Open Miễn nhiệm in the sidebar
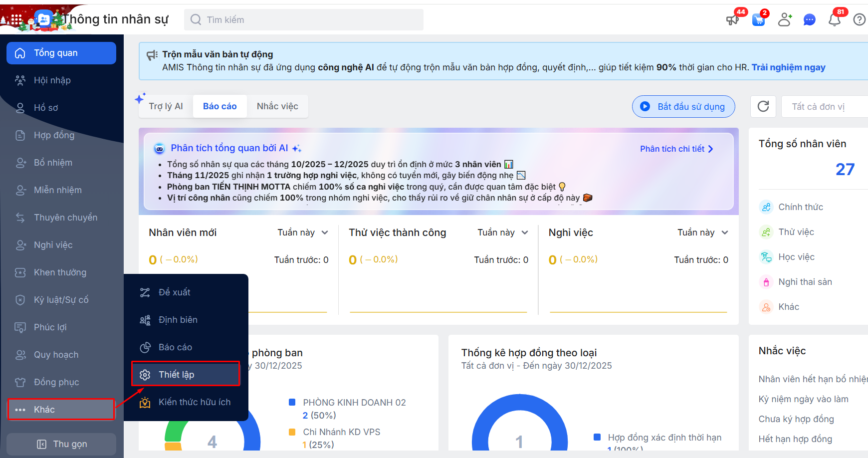The image size is (868, 458). [x=61, y=190]
